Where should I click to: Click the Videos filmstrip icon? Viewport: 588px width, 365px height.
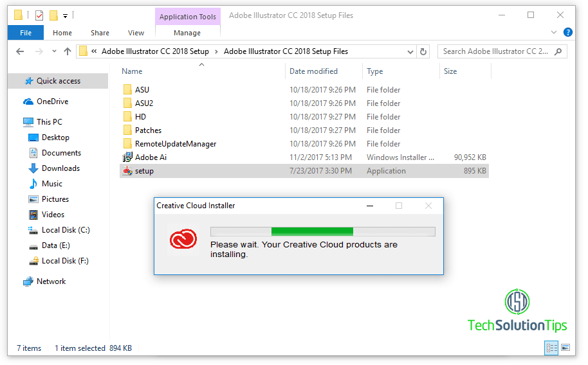coord(33,215)
